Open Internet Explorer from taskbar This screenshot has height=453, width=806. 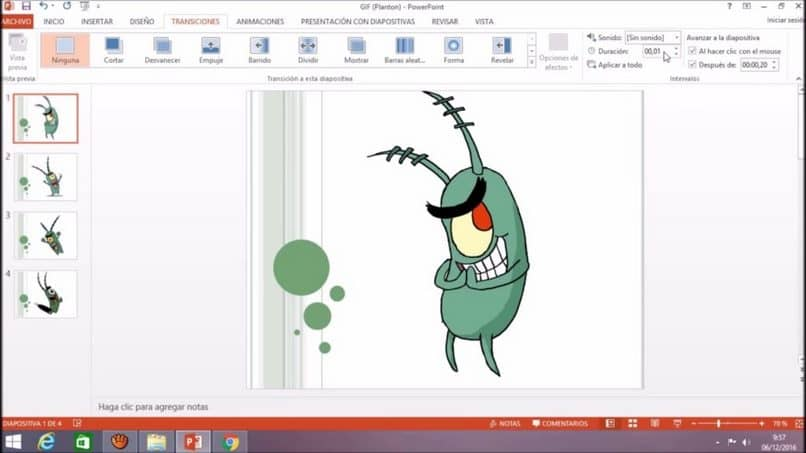click(x=46, y=442)
